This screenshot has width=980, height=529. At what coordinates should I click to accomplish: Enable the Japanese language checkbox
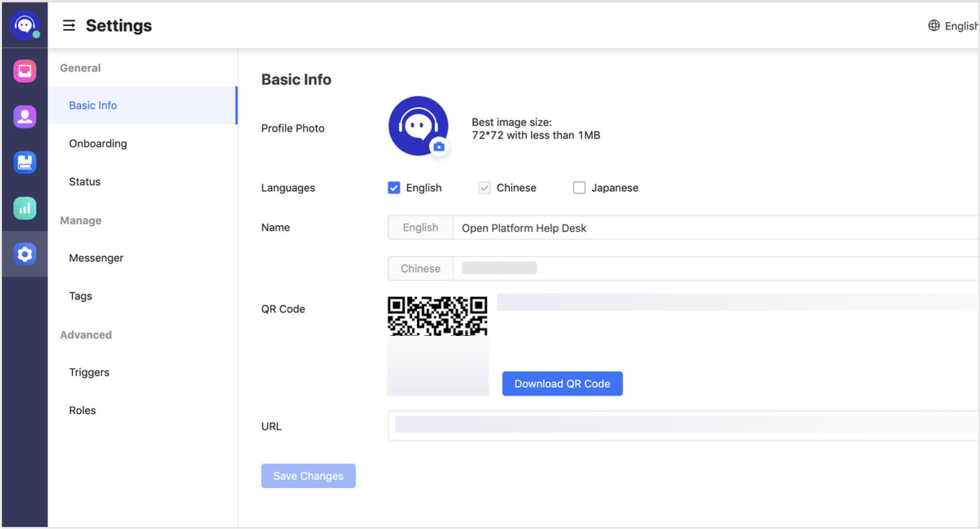579,188
